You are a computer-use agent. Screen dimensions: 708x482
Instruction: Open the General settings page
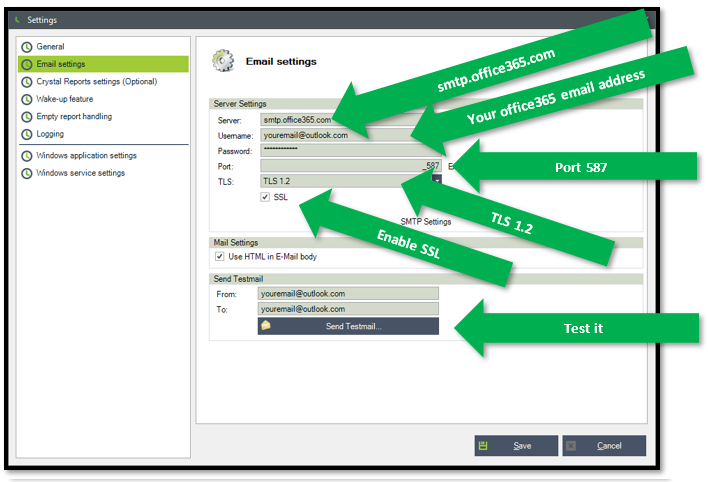coord(50,47)
